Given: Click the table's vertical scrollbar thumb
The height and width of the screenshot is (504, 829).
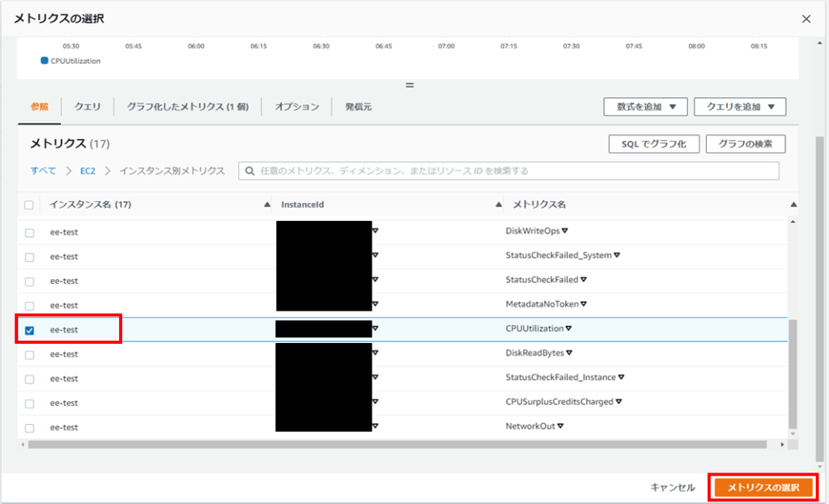Looking at the screenshot, I should [793, 374].
